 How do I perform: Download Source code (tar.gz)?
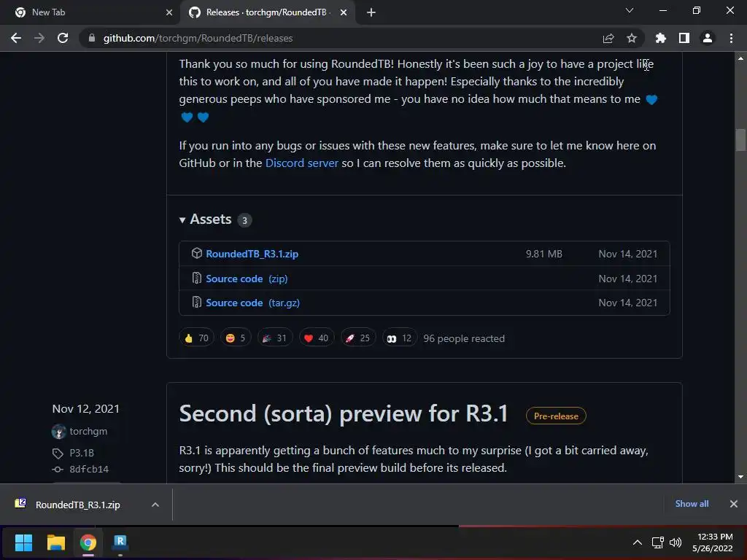pos(252,303)
